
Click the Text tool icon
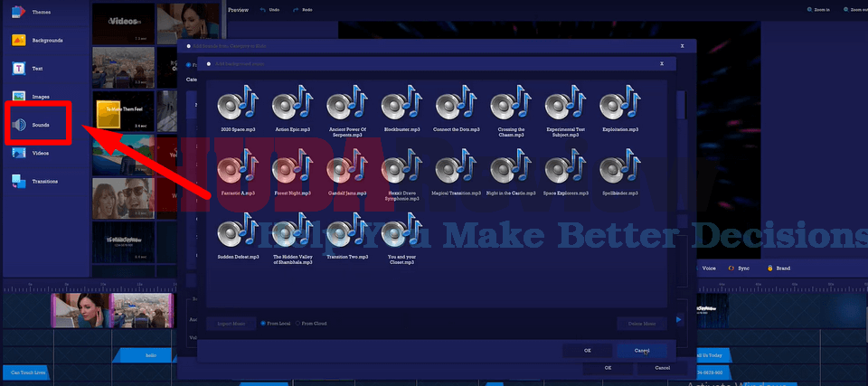click(x=19, y=69)
